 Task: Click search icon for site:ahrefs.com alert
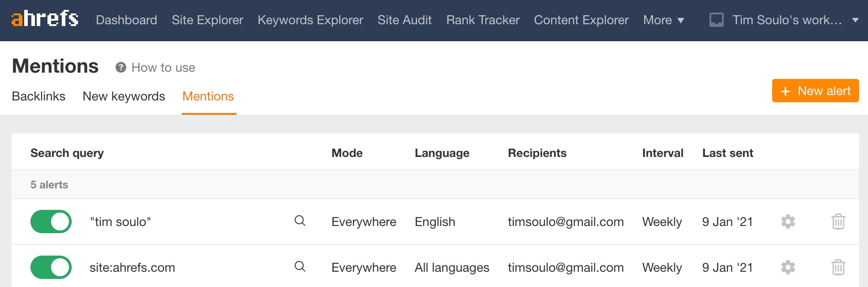(300, 266)
